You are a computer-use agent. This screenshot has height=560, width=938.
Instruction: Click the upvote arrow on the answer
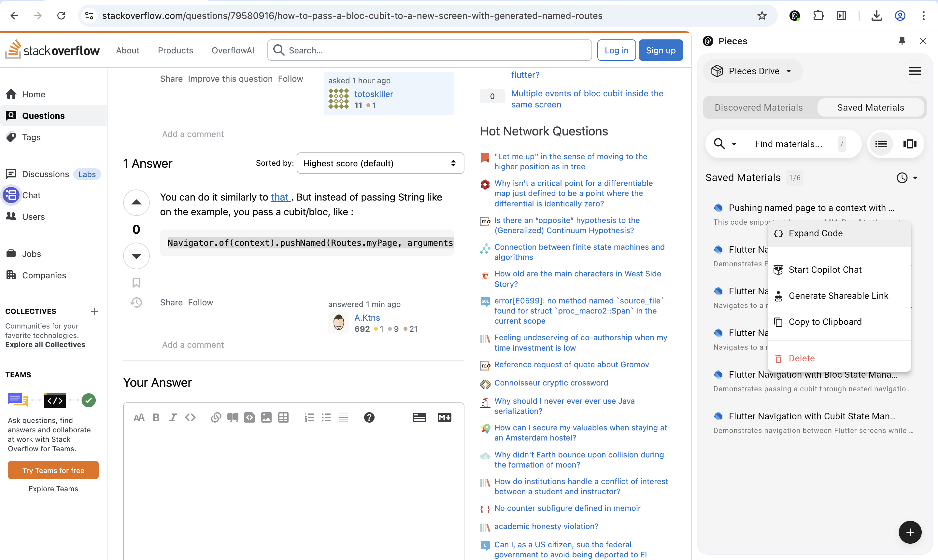136,203
